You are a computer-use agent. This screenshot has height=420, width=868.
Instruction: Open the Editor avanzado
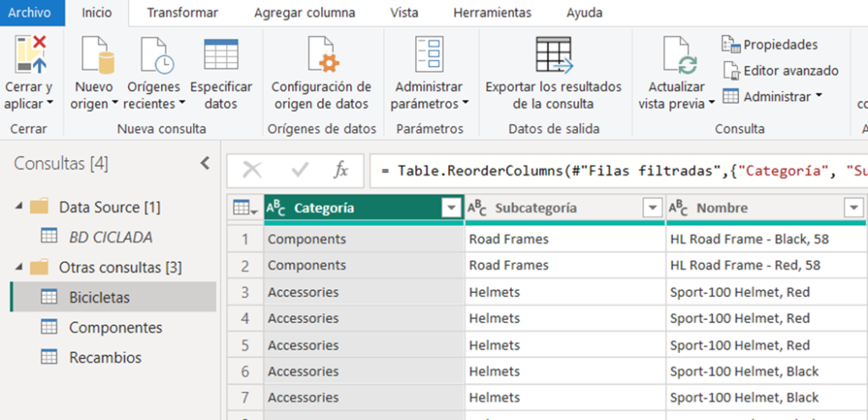point(781,71)
